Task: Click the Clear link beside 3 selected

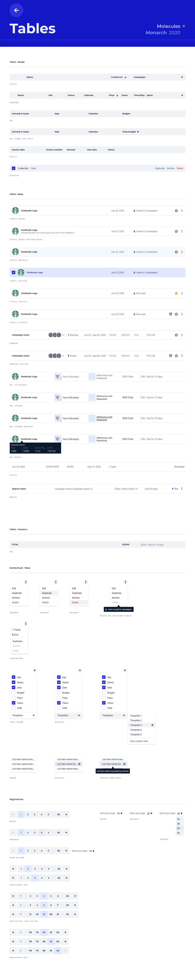Action: tap(34, 168)
